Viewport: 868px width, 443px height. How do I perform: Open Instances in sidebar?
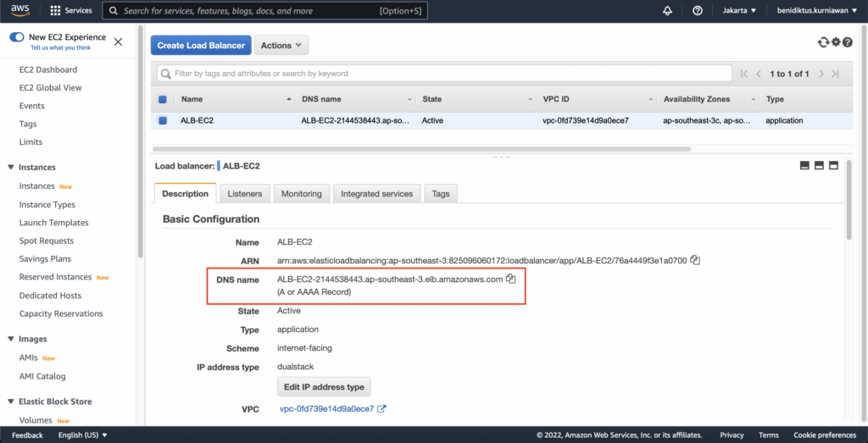pos(36,186)
